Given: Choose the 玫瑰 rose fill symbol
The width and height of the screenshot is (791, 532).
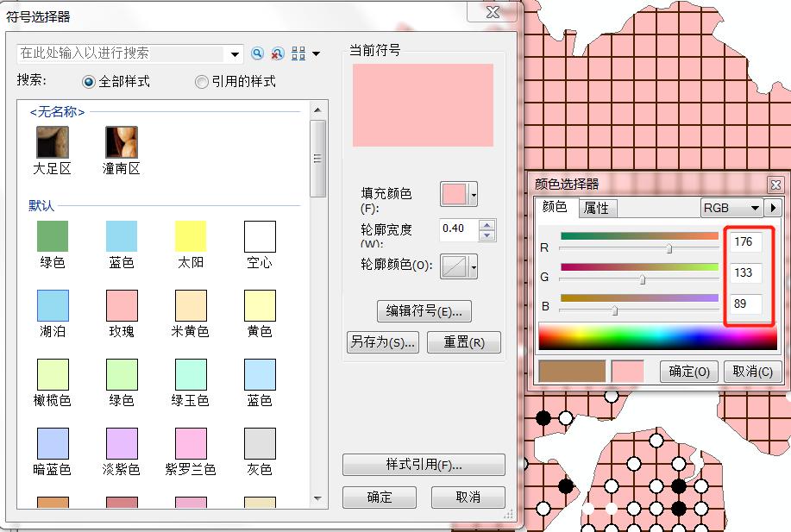Looking at the screenshot, I should (122, 305).
